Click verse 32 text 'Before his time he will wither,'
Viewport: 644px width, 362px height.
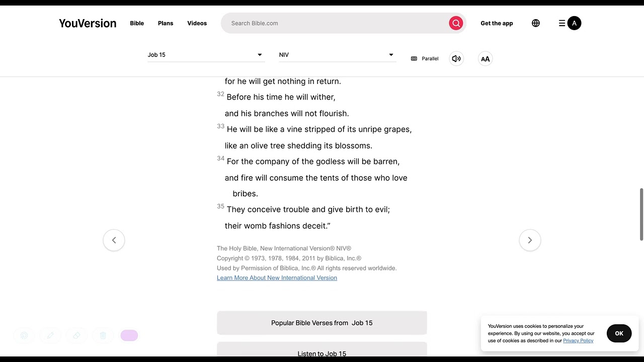281,97
